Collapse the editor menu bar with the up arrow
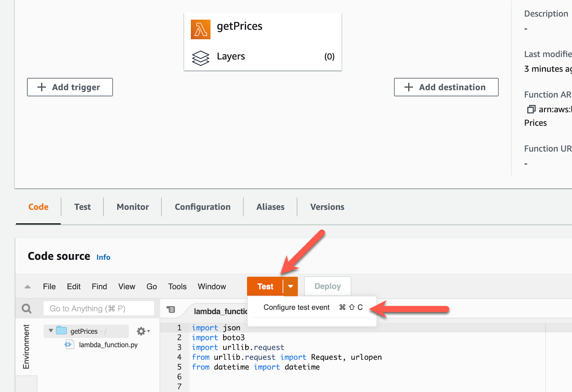 pyautogui.click(x=28, y=287)
